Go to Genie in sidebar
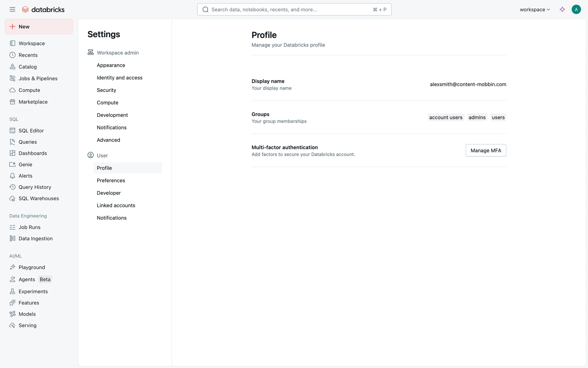The image size is (588, 368). point(25,165)
